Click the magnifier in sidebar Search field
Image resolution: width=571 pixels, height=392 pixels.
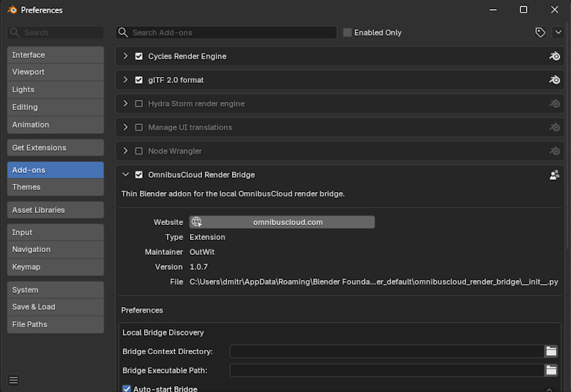pos(14,32)
